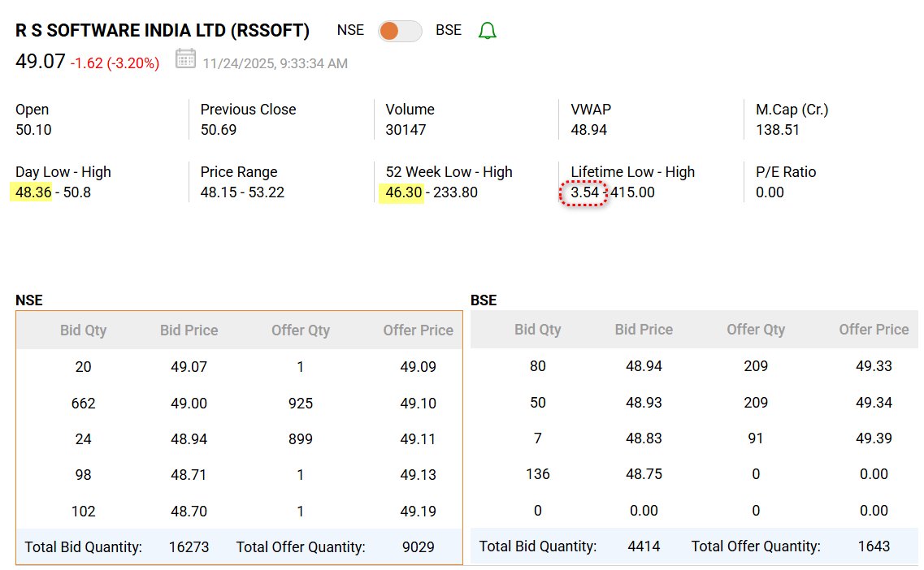Click the Offer Price header in NSE table

point(419,330)
